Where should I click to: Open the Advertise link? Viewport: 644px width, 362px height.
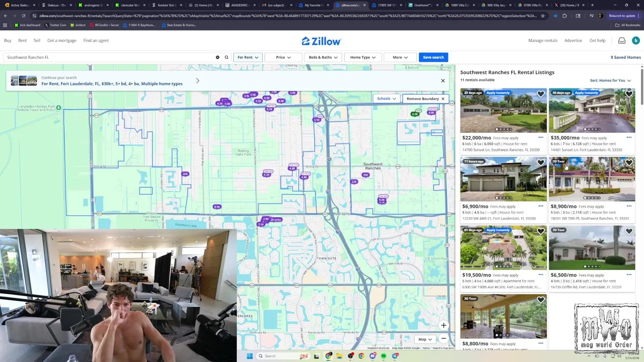click(573, 40)
